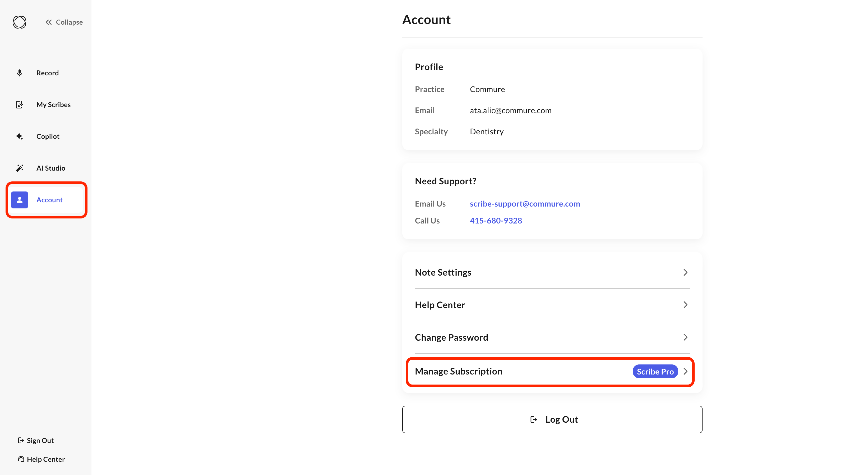Click the Commure logo icon

[20, 22]
